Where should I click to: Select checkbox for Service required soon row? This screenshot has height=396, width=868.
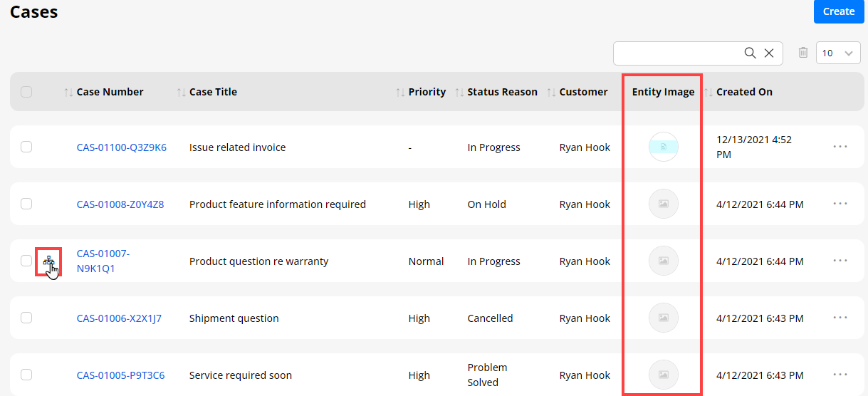point(26,375)
